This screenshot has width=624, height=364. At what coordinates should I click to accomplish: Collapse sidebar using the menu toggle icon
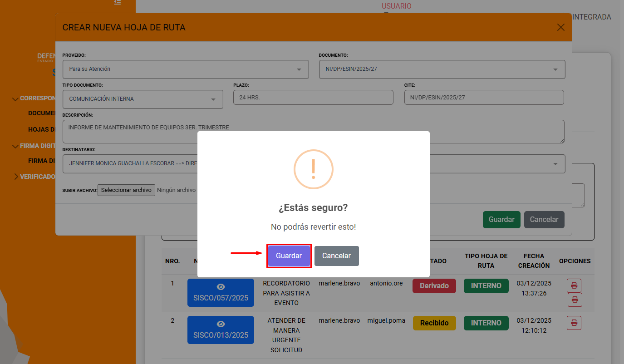tap(118, 2)
